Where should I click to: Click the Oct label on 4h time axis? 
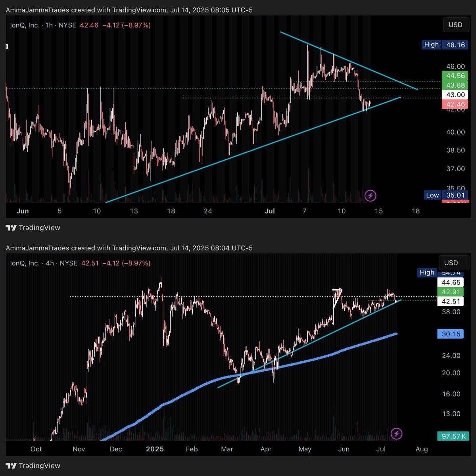point(36,449)
